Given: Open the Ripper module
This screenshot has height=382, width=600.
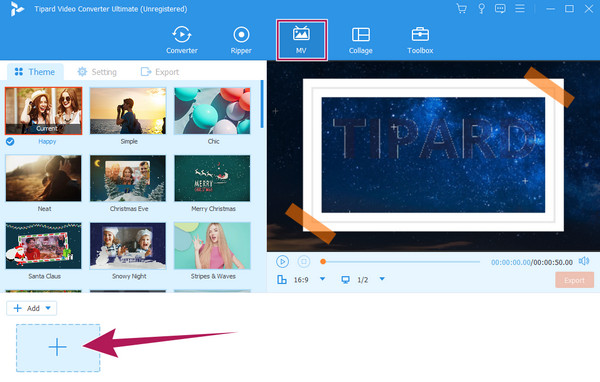Looking at the screenshot, I should point(241,40).
